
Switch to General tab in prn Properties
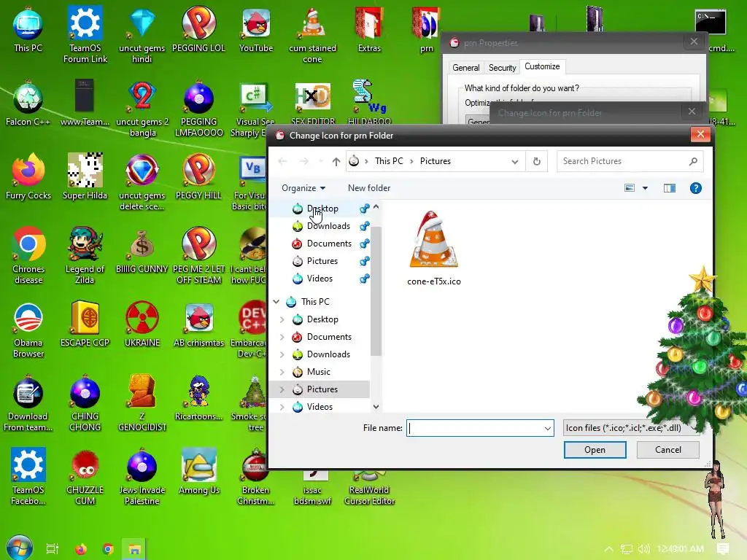[465, 68]
